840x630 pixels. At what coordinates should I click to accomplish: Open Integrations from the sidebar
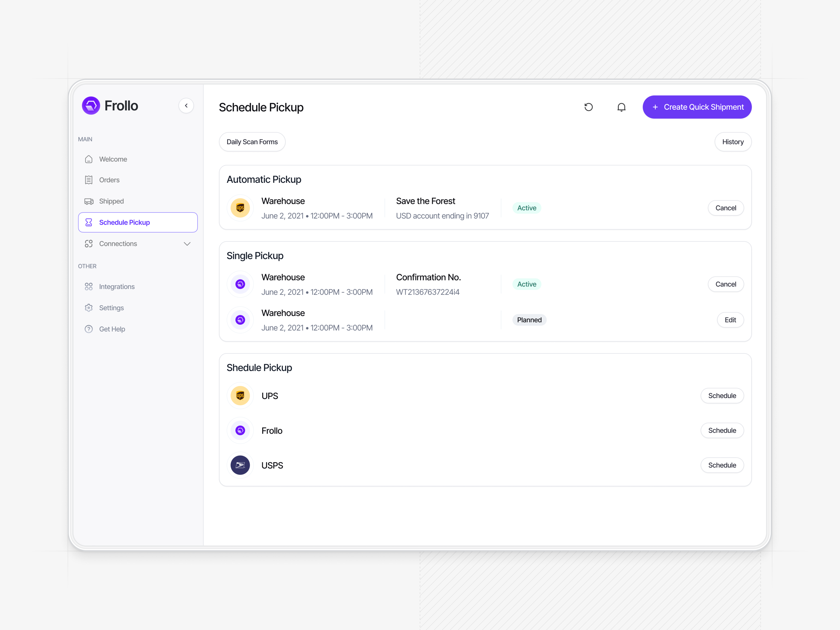116,287
